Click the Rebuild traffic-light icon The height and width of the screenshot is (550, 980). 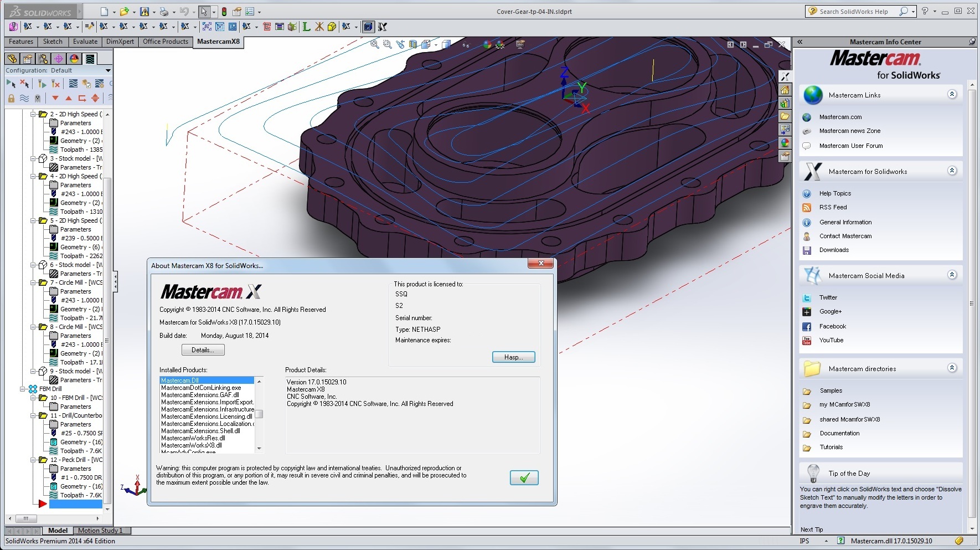click(x=224, y=11)
